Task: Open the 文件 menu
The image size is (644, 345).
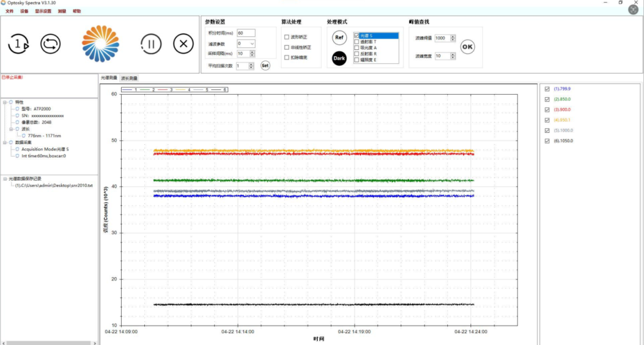Action: 10,11
